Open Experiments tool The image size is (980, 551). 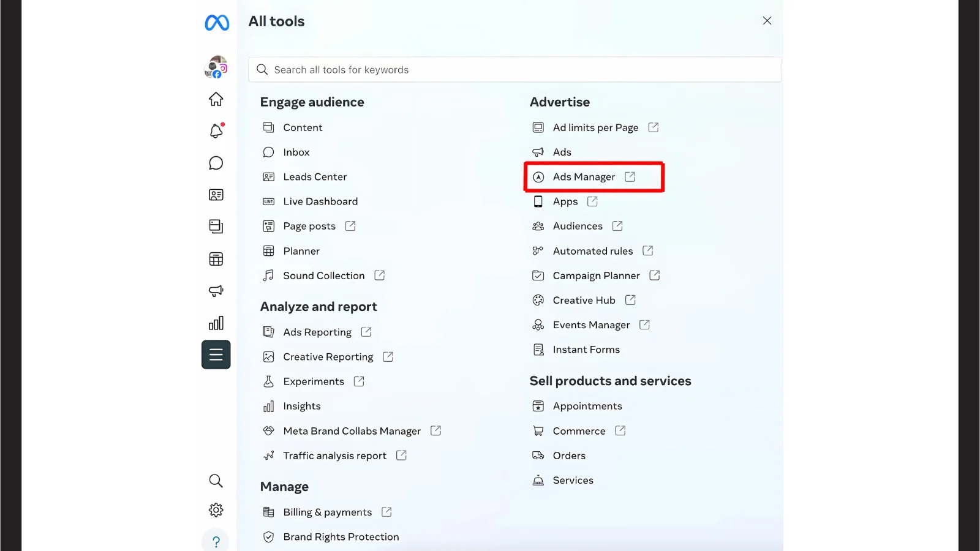tap(314, 381)
